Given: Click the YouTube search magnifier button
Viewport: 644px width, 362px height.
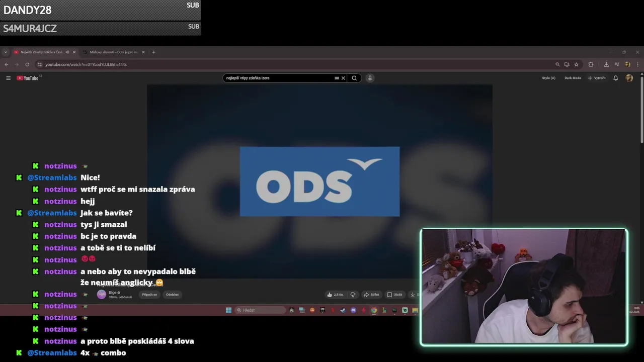Looking at the screenshot, I should coord(354,78).
